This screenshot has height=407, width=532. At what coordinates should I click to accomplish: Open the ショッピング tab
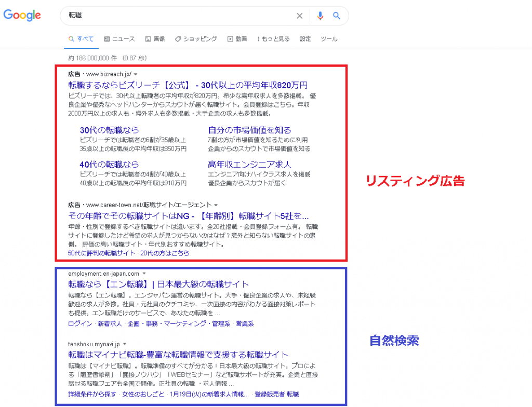point(196,38)
